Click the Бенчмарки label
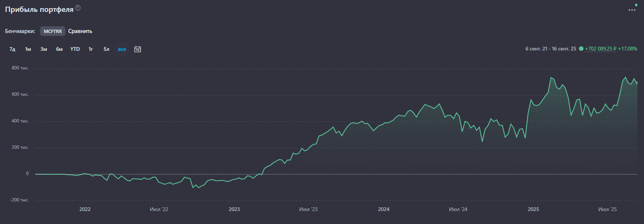The height and width of the screenshot is (224, 644). (20, 31)
